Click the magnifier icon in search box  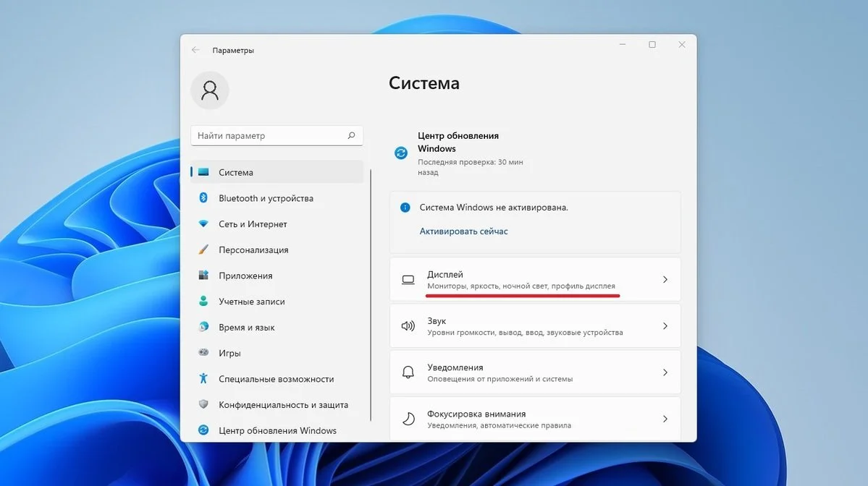351,135
